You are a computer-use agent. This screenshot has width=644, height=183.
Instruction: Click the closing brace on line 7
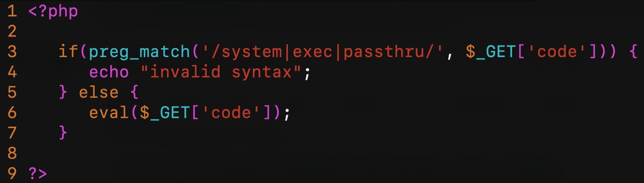click(x=63, y=132)
